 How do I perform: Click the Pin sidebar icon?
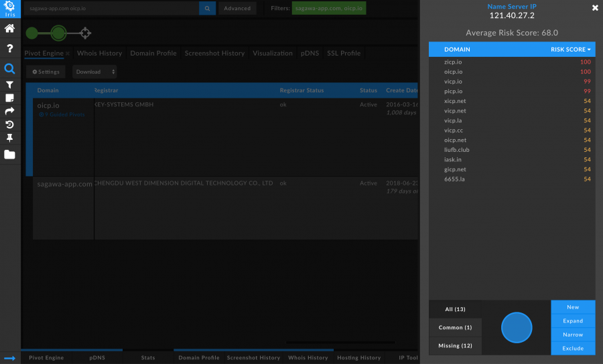click(9, 138)
